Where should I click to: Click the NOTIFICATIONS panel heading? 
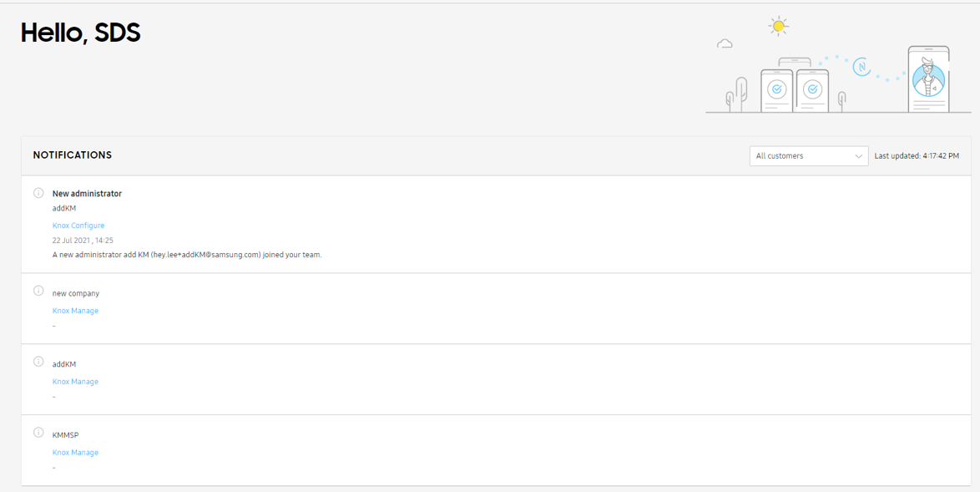point(73,155)
